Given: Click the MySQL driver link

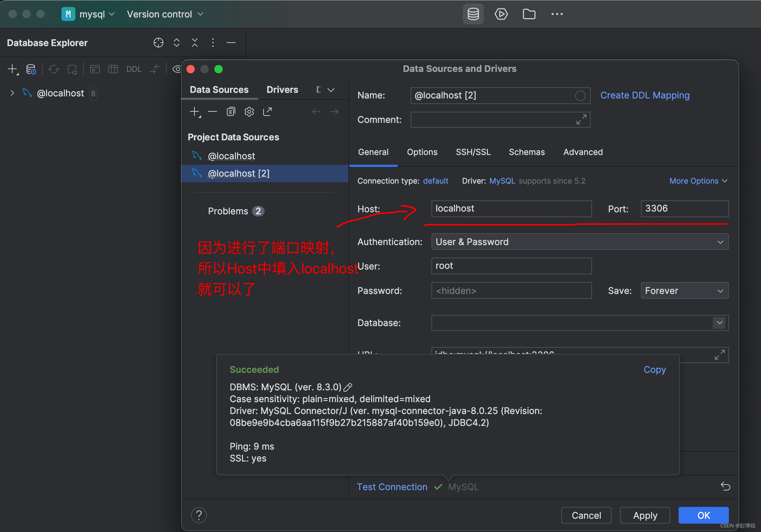Looking at the screenshot, I should tap(502, 181).
